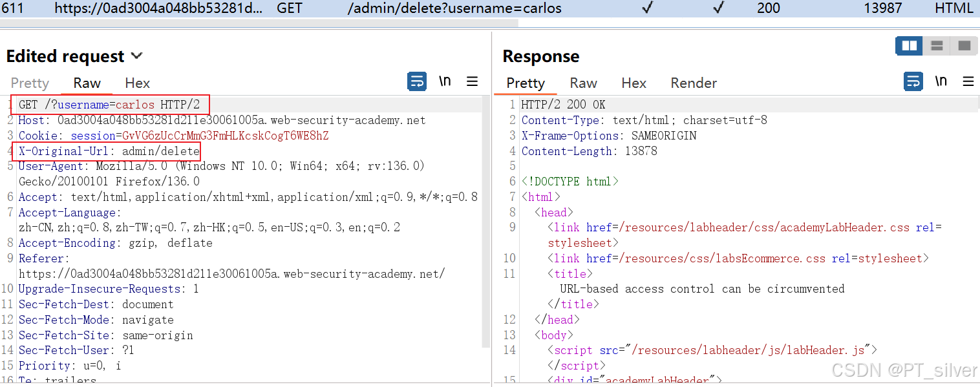Click the Accept-Encoding header line

pos(115,243)
